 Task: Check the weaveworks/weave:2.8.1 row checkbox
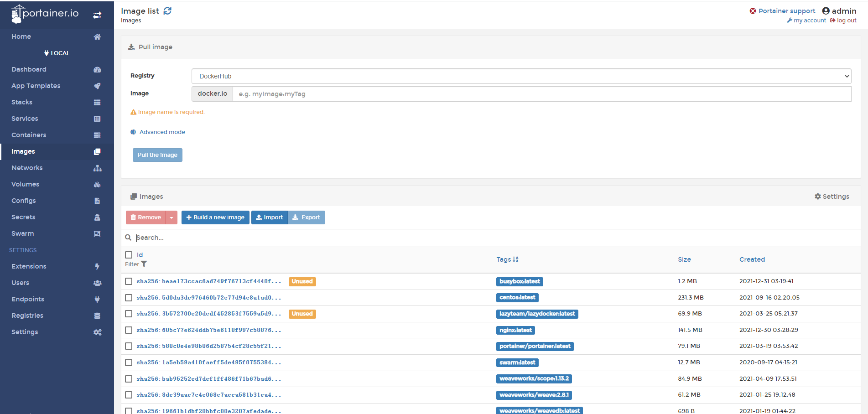click(x=129, y=395)
